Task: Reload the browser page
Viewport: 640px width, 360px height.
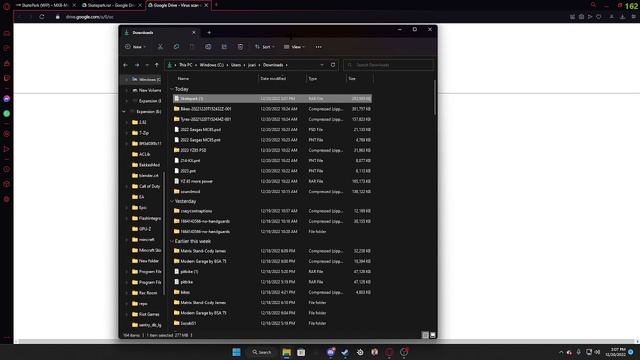Action: (x=42, y=17)
